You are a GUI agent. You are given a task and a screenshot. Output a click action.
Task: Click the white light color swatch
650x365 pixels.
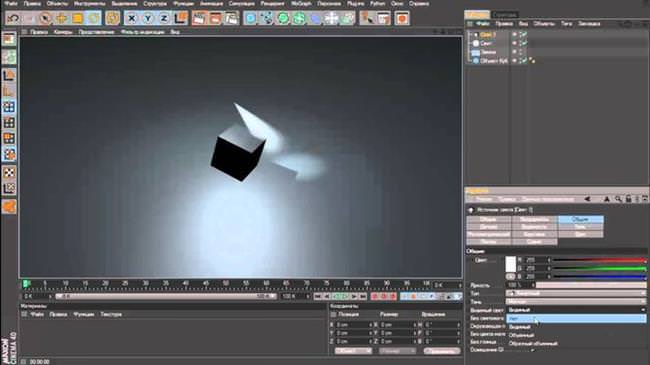coord(511,264)
